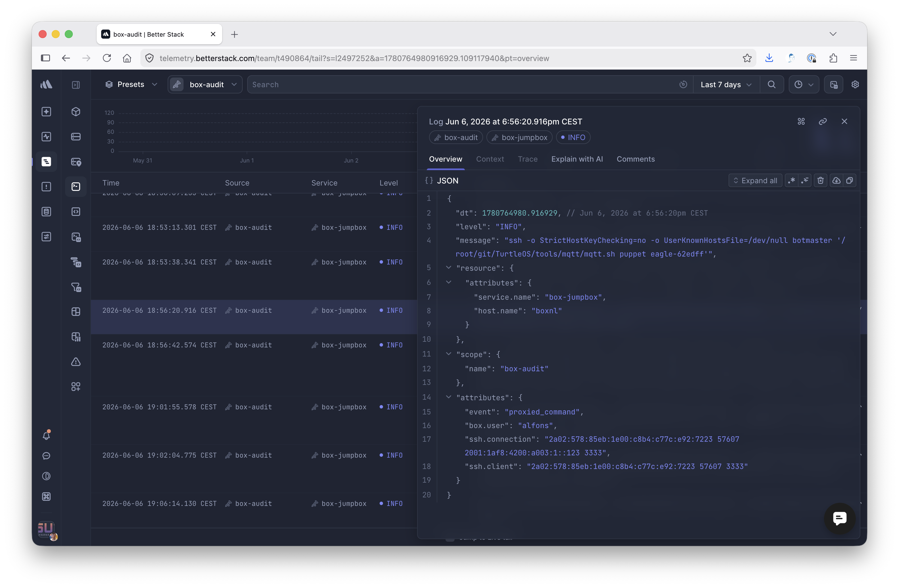Open the add integrations apps icon
The image size is (899, 588).
[76, 387]
